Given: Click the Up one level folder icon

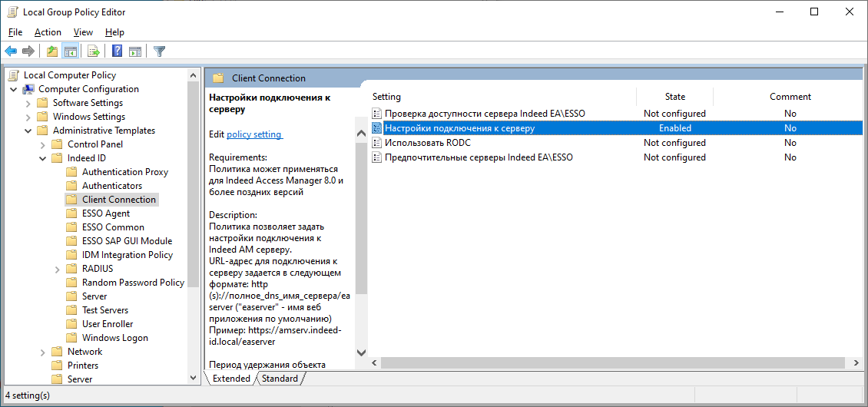Looking at the screenshot, I should pyautogui.click(x=52, y=51).
